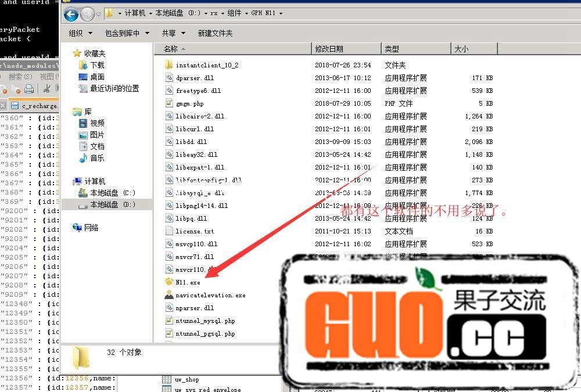Click New folder (新建文件夹) button
The width and height of the screenshot is (581, 392).
pos(215,33)
